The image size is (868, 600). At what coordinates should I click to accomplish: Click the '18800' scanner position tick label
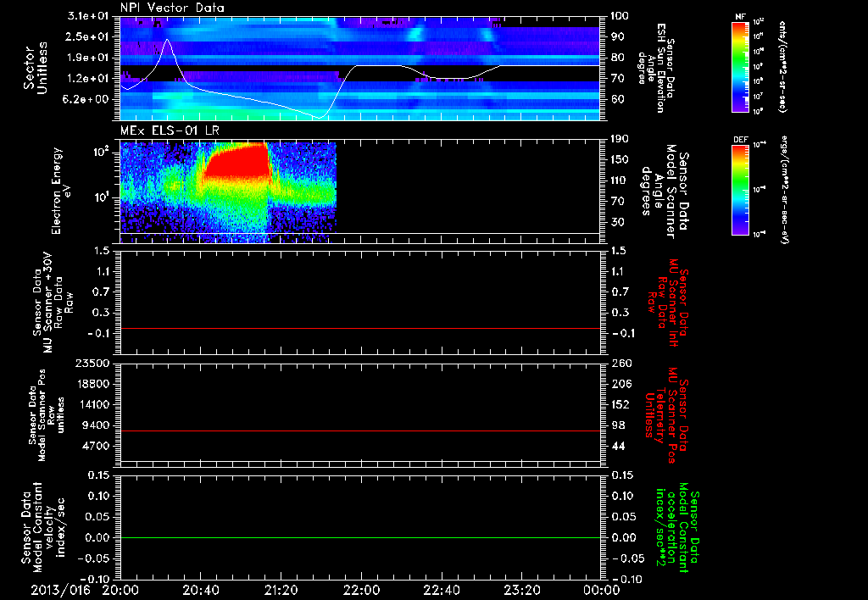pyautogui.click(x=92, y=384)
